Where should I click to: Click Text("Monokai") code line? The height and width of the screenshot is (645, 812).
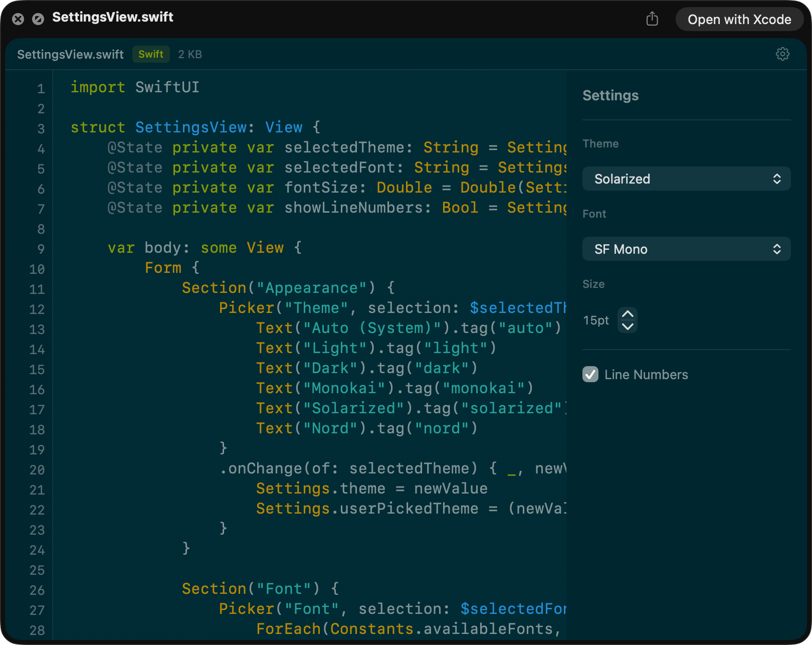pos(395,388)
